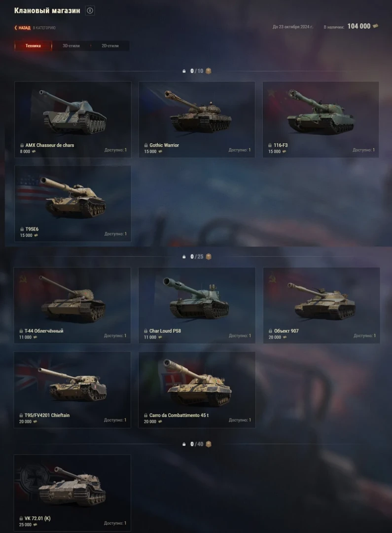Click the currency icon next to 104 000
This screenshot has height=533, width=392.
pos(375,26)
